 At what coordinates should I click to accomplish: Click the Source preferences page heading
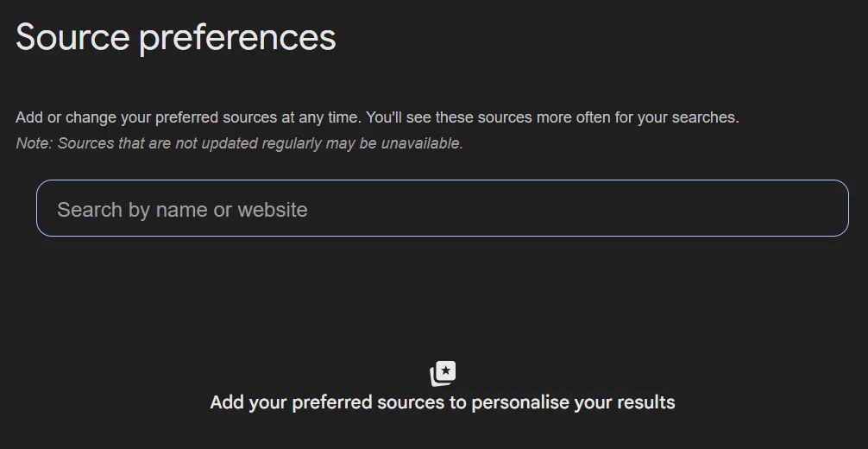click(x=176, y=37)
